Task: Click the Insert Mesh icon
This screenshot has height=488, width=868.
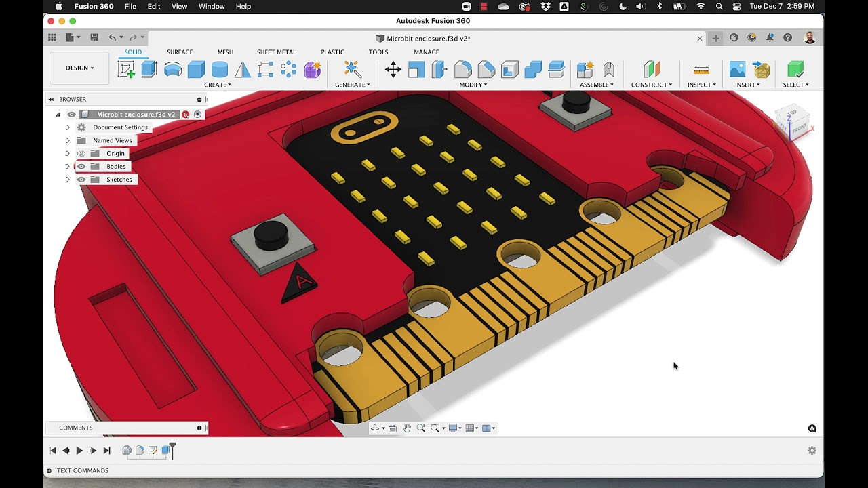Action: (x=762, y=69)
